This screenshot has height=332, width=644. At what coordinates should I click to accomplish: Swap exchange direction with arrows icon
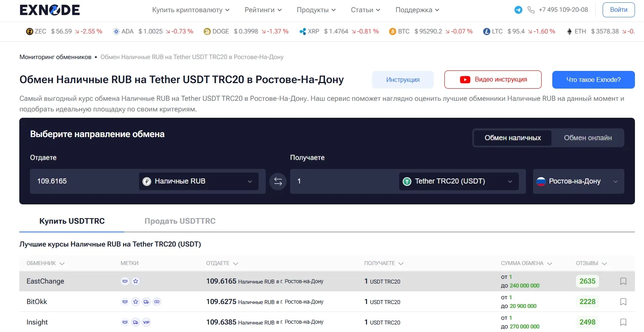point(278,182)
